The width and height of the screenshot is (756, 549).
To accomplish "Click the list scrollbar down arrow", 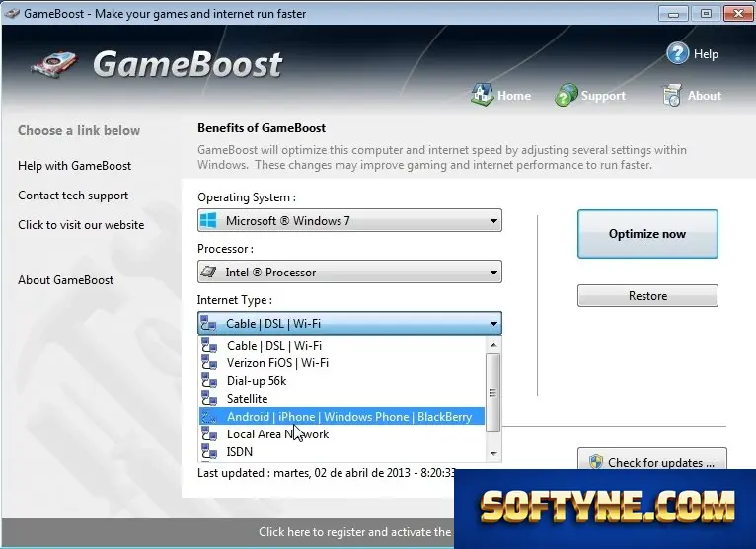I will point(493,453).
